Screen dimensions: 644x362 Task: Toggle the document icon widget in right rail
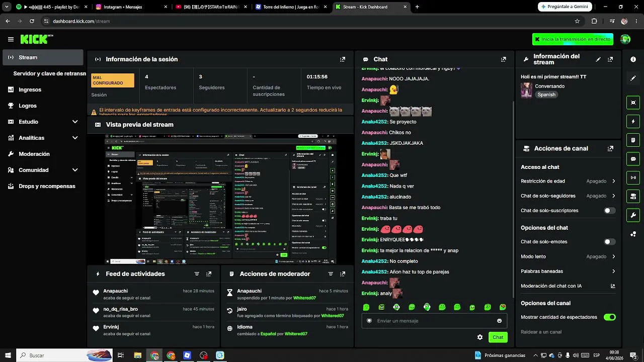point(633,140)
